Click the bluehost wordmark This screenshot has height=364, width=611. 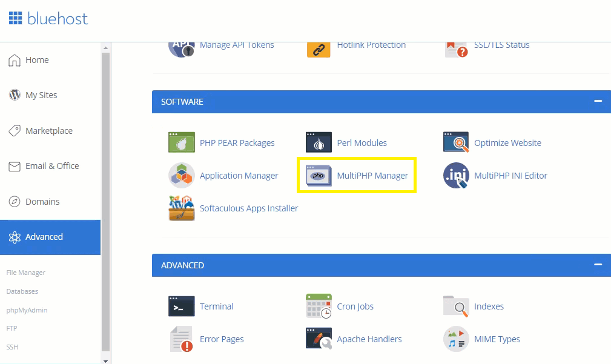58,18
